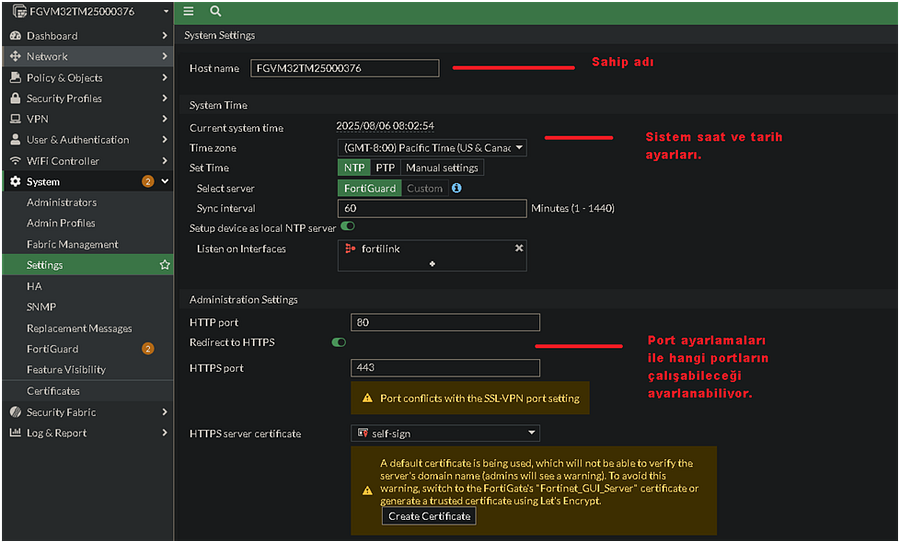900x543 pixels.
Task: Click the Security Fabric menu label
Action: coord(61,412)
